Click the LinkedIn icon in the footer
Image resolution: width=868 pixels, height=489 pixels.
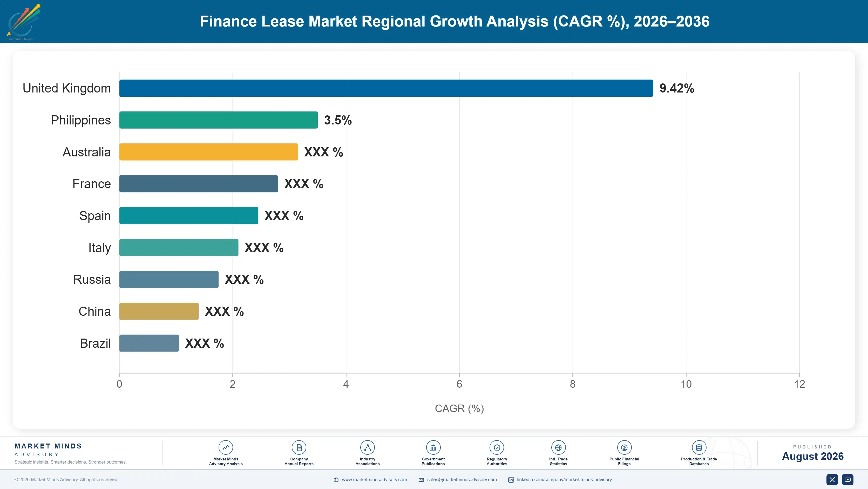(511, 480)
